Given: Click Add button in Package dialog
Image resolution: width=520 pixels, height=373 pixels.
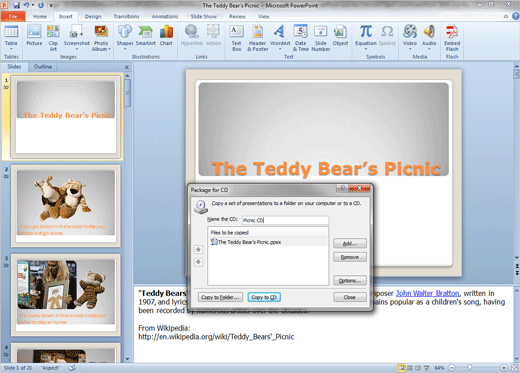Looking at the screenshot, I should tap(350, 243).
